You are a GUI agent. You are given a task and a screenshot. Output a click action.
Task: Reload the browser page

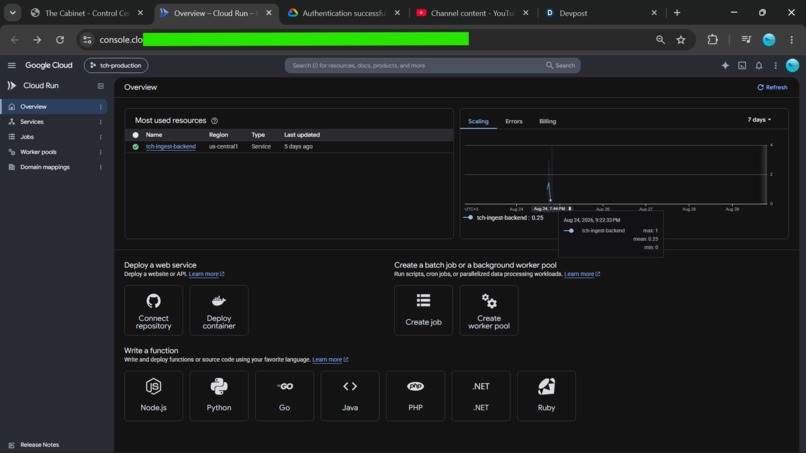pos(60,40)
